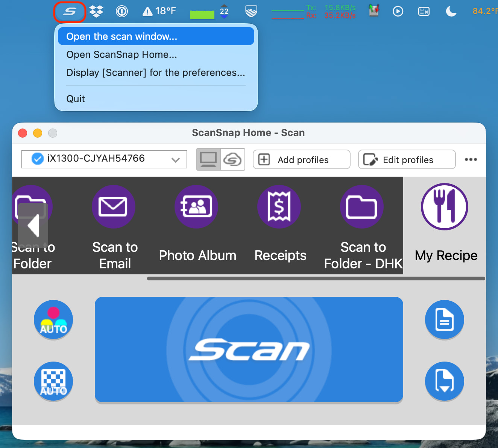The width and height of the screenshot is (498, 448).
Task: Click the auto color mode icon
Action: [x=53, y=319]
